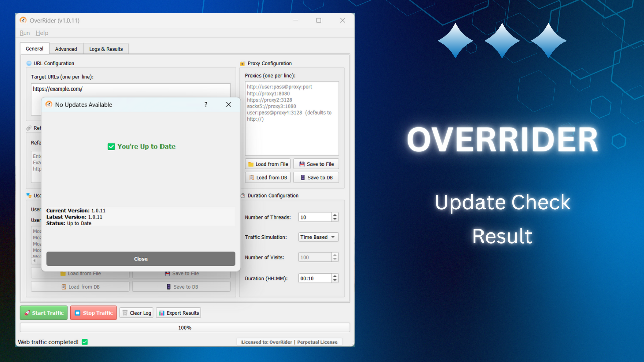Click into the Number of Threads field showing 10
Screen dimensions: 644x362
(x=315, y=217)
